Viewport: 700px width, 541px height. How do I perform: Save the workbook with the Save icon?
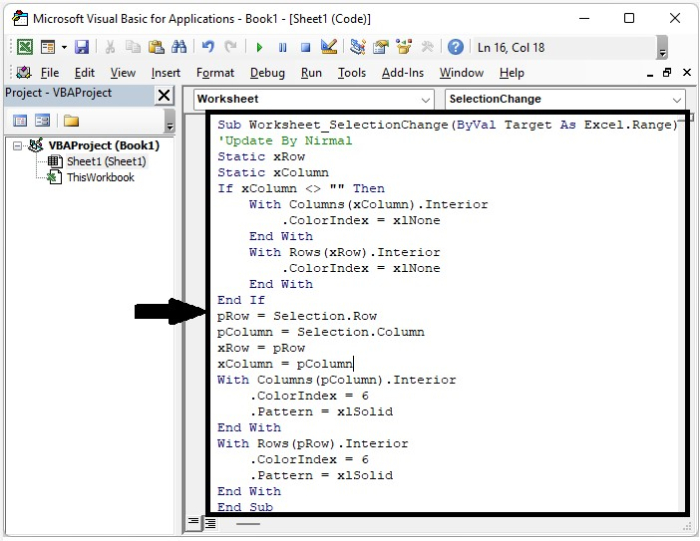pos(82,47)
